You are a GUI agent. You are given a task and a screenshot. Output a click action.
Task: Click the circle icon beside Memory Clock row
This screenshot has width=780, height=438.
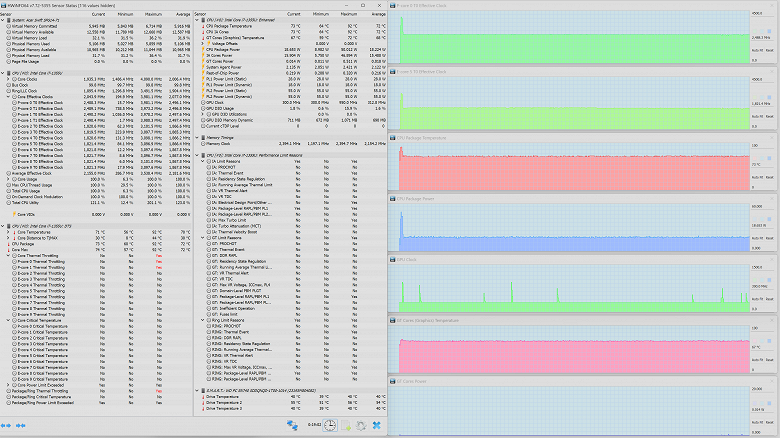tap(203, 143)
